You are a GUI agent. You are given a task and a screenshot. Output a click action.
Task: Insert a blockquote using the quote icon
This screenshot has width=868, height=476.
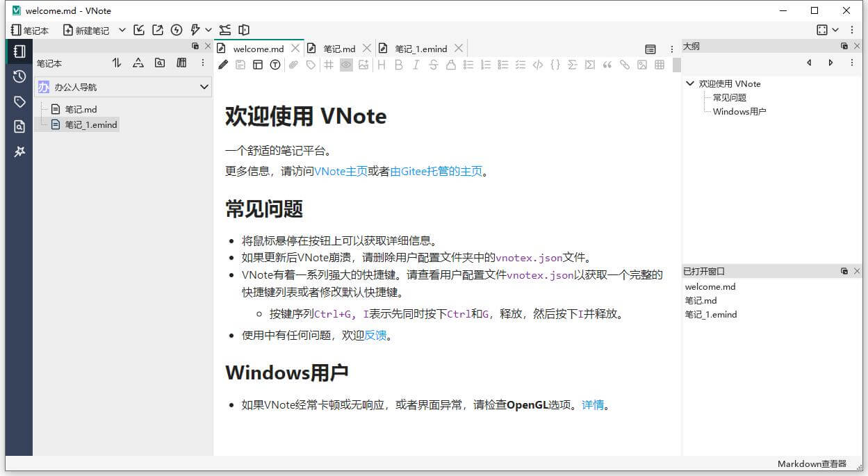(x=607, y=65)
